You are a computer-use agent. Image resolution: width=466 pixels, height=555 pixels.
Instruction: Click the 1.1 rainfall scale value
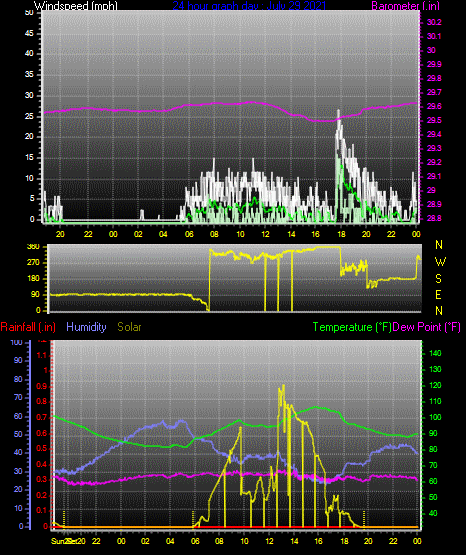pyautogui.click(x=42, y=355)
